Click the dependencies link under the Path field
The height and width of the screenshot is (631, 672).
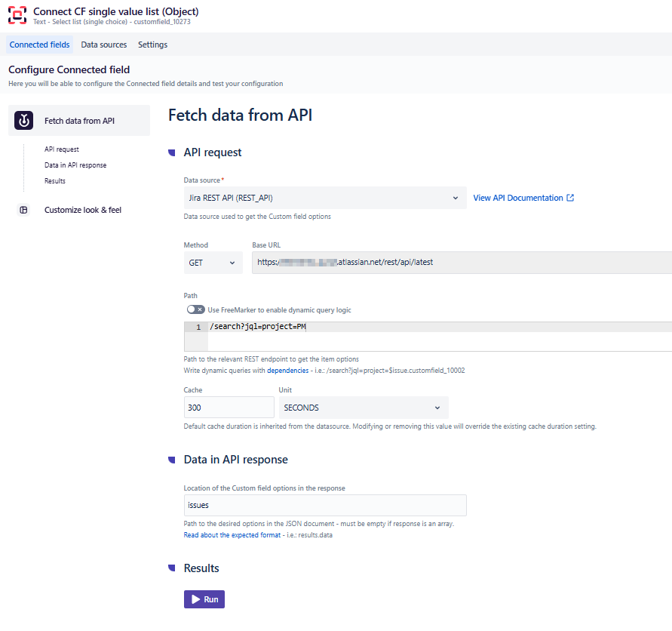287,371
